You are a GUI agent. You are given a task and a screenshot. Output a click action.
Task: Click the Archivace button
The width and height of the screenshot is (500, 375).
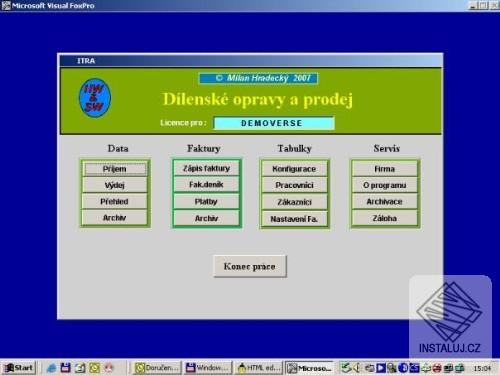[x=385, y=202]
